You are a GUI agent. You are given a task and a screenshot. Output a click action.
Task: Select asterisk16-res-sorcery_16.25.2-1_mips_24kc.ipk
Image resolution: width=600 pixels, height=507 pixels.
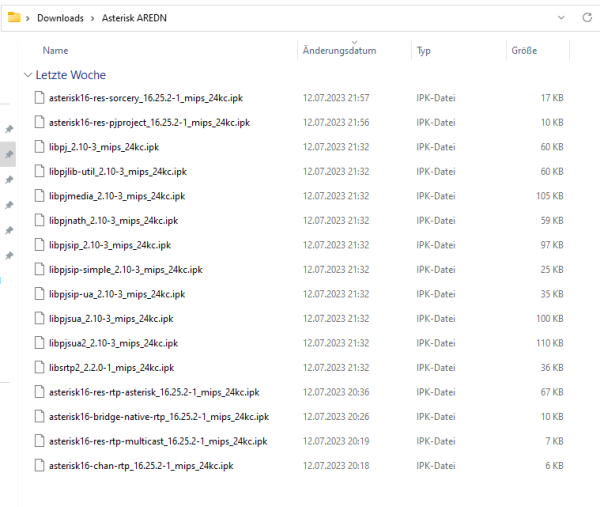pos(146,98)
